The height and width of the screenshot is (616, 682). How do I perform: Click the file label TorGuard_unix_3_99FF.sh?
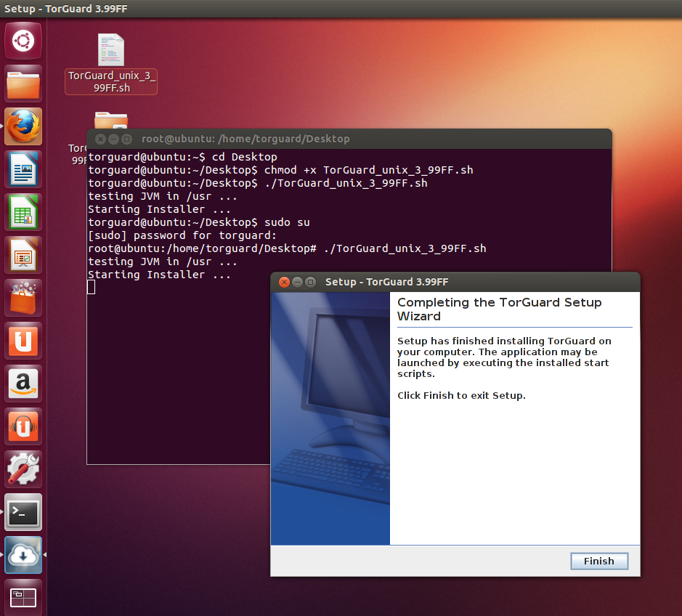111,82
